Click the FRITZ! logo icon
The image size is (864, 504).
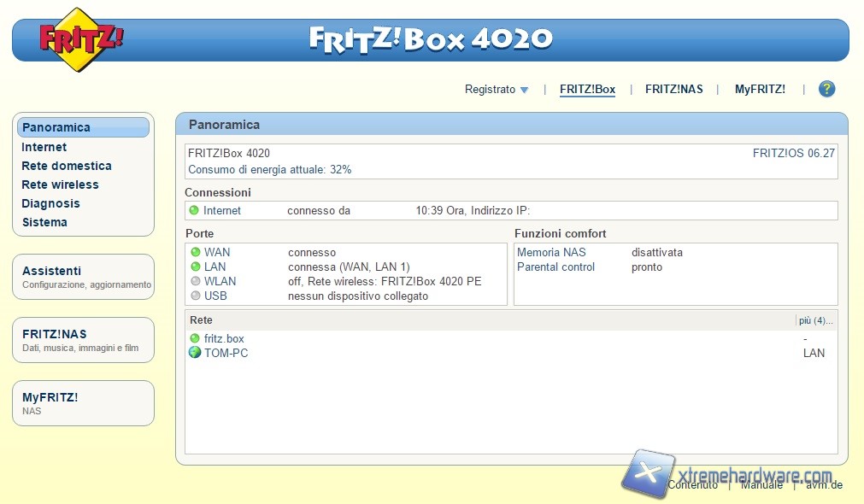(80, 39)
